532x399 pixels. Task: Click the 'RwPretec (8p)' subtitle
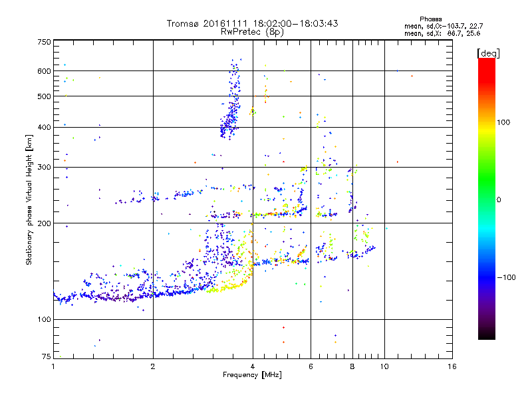pyautogui.click(x=252, y=32)
